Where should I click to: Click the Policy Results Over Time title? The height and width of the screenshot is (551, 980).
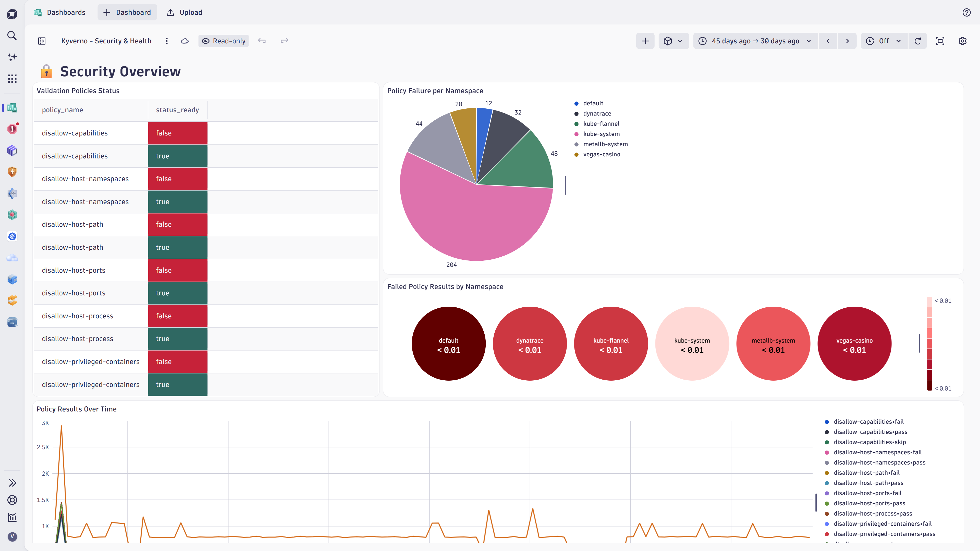[77, 409]
